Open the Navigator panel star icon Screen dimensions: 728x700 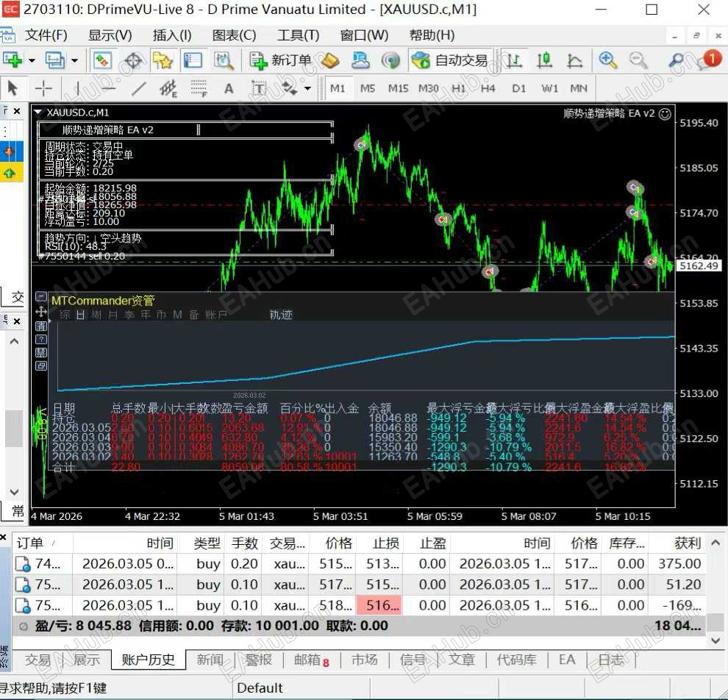[x=163, y=60]
